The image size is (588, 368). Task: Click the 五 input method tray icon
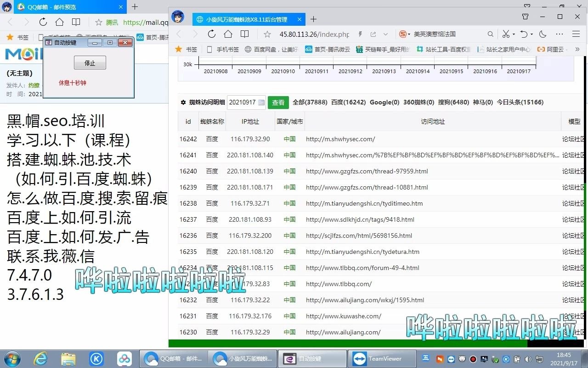[x=426, y=359]
